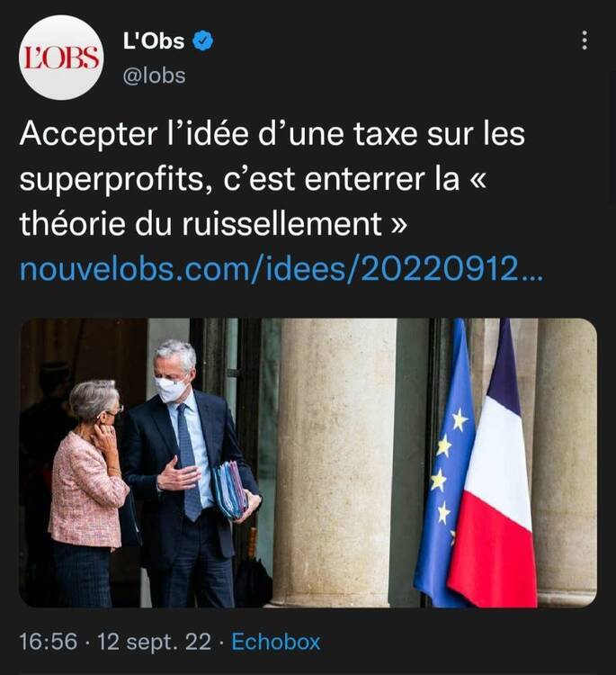Open the Echobox source label
The width and height of the screenshot is (616, 675).
point(276,642)
